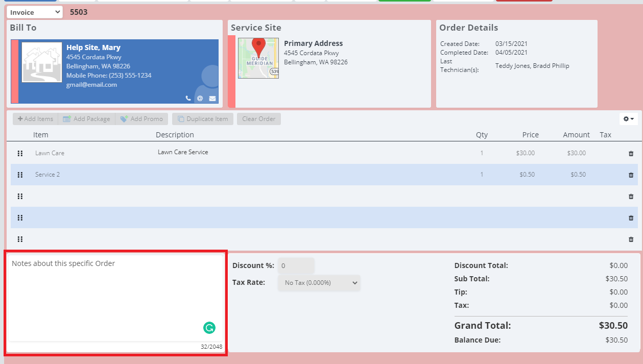Click the Add Package button
The height and width of the screenshot is (364, 643).
coord(86,119)
